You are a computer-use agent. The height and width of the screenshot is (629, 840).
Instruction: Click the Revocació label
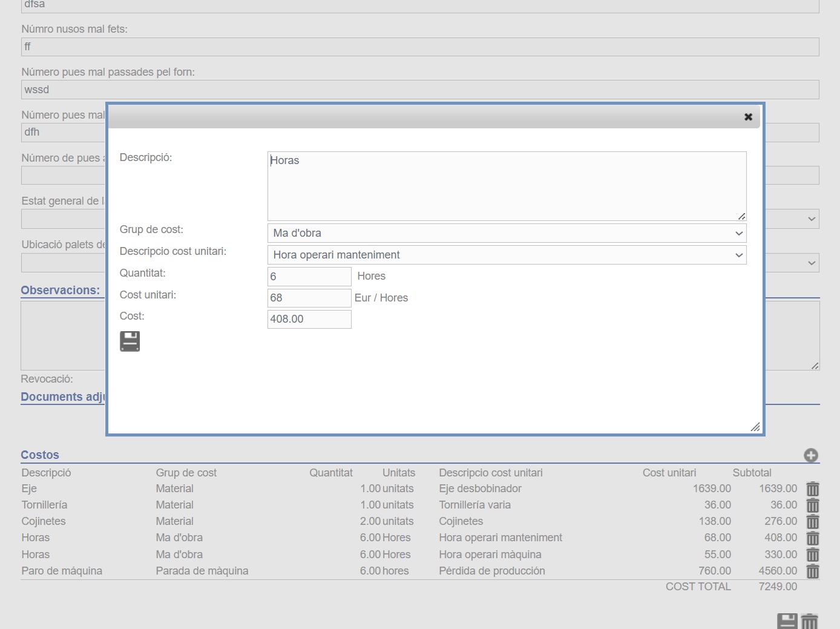[x=47, y=379]
